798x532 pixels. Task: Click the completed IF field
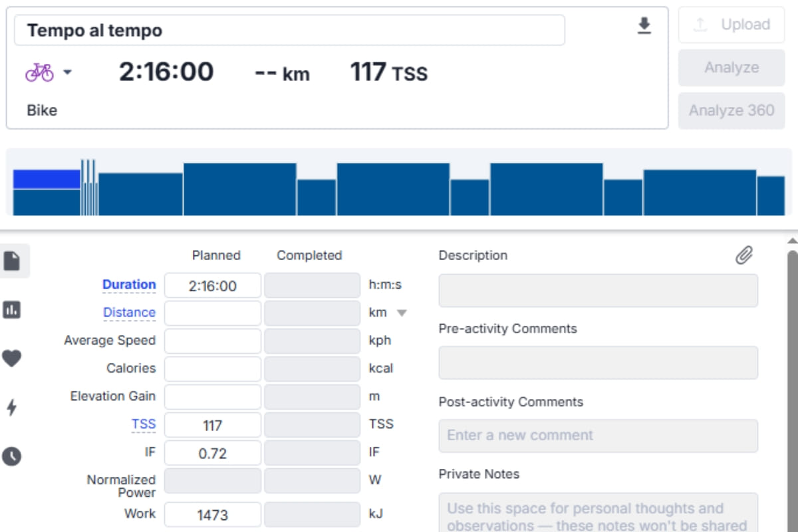(313, 453)
